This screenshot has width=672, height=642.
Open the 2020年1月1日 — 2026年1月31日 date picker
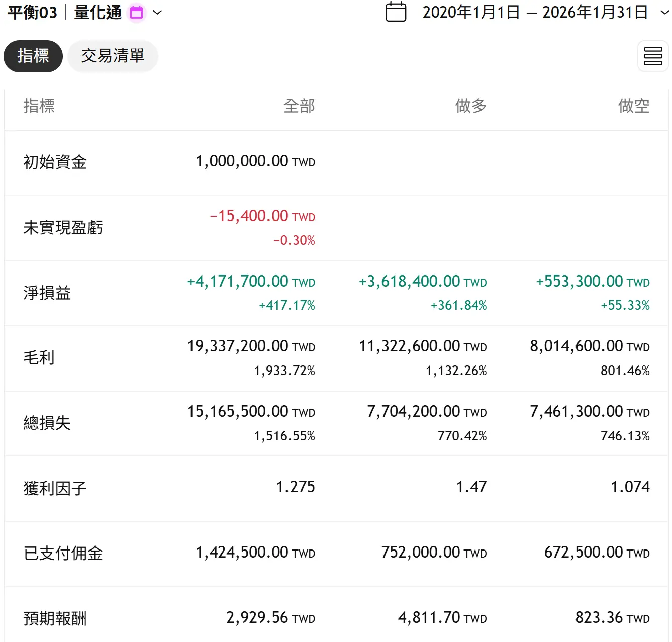point(535,12)
